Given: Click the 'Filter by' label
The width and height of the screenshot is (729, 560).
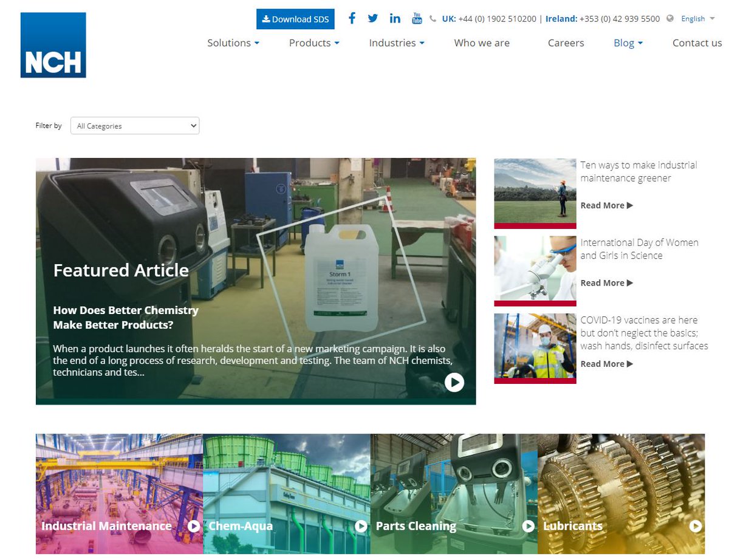Looking at the screenshot, I should pyautogui.click(x=49, y=126).
